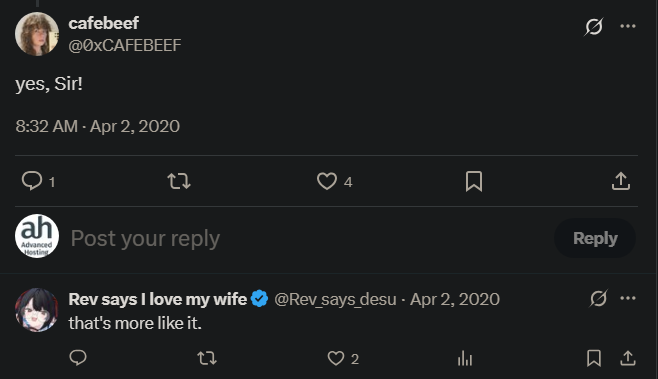Share Rev's reply
The width and height of the screenshot is (658, 379).
628,358
